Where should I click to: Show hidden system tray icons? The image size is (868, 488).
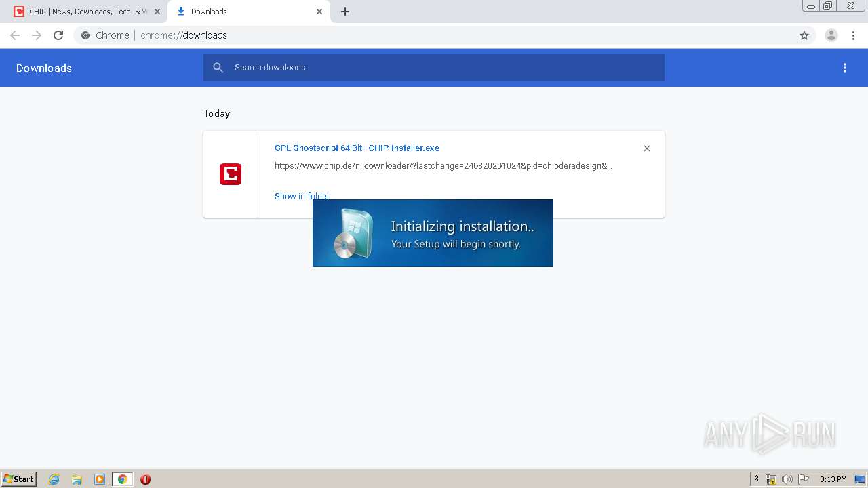click(x=756, y=479)
